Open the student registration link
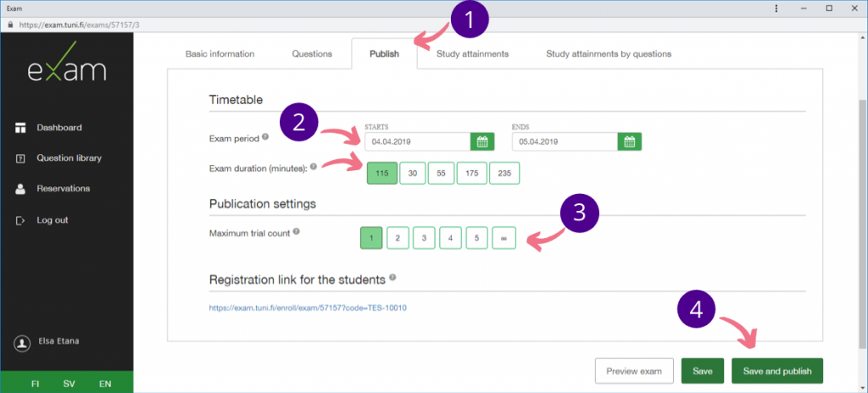 click(x=308, y=307)
